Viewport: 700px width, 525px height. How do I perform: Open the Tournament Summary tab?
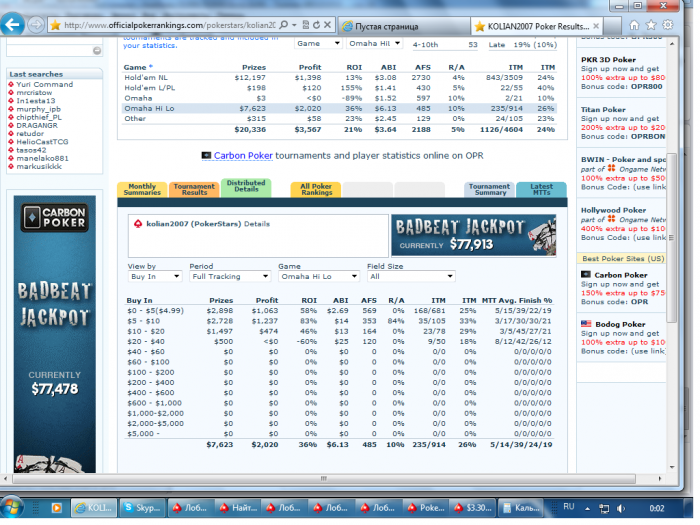coord(490,189)
